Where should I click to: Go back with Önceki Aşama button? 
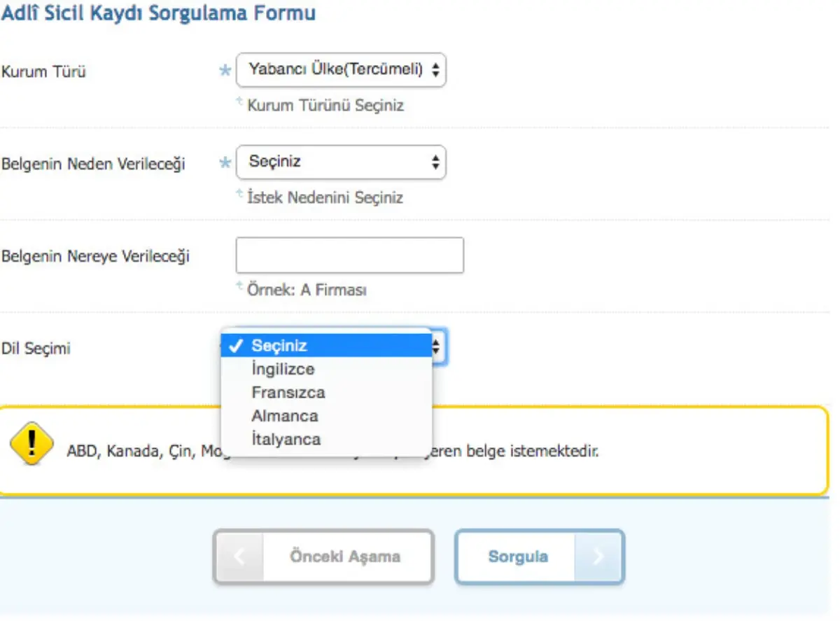click(344, 557)
